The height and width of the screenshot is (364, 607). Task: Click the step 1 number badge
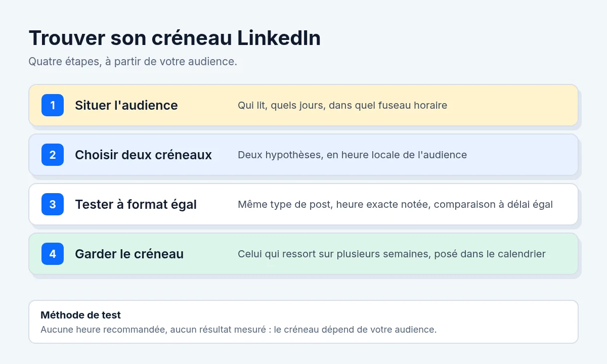pyautogui.click(x=53, y=105)
